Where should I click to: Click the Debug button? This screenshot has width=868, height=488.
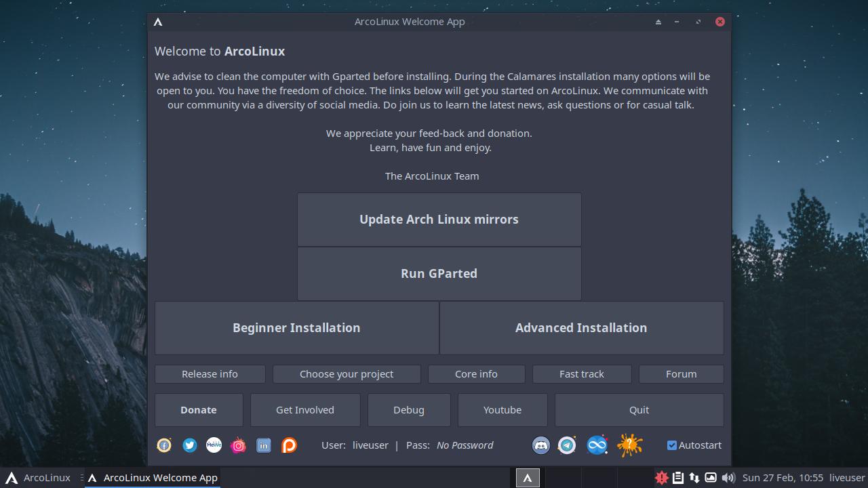409,410
